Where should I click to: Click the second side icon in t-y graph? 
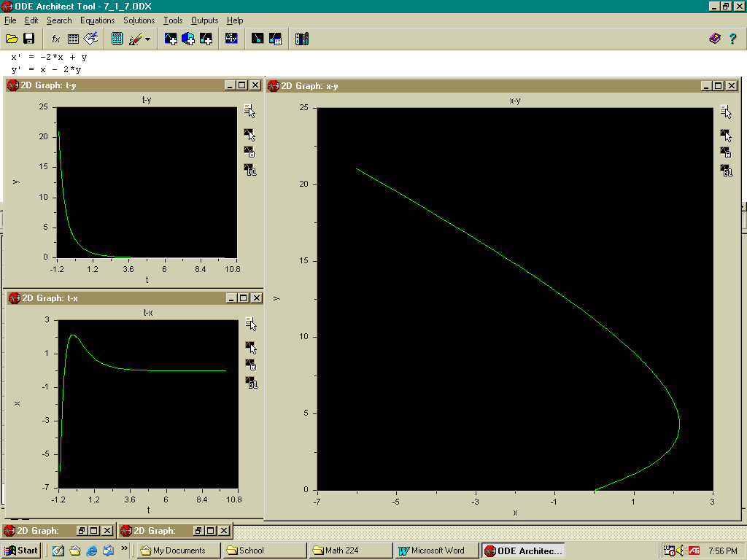pos(249,135)
